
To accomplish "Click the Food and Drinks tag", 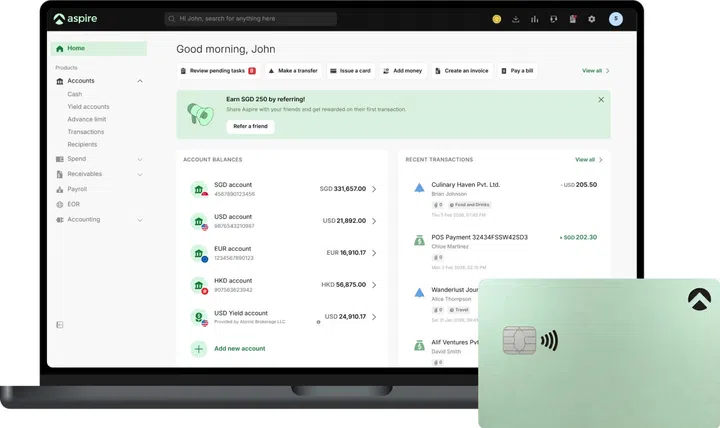I will coord(470,205).
